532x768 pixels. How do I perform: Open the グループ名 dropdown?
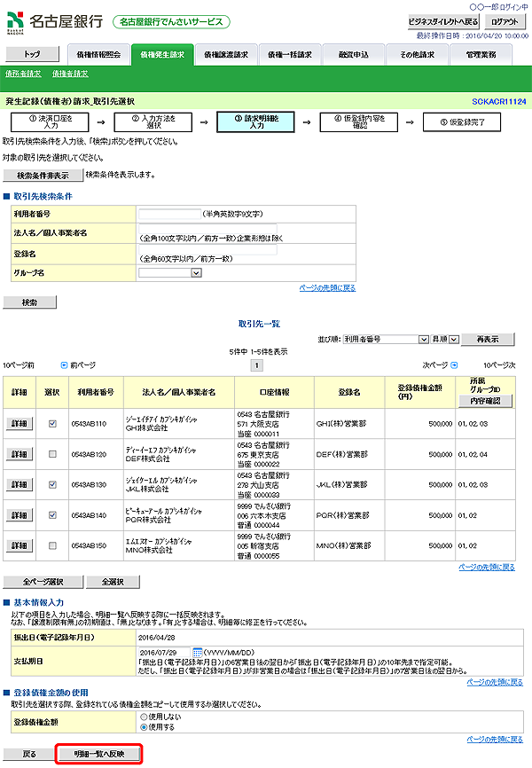170,273
